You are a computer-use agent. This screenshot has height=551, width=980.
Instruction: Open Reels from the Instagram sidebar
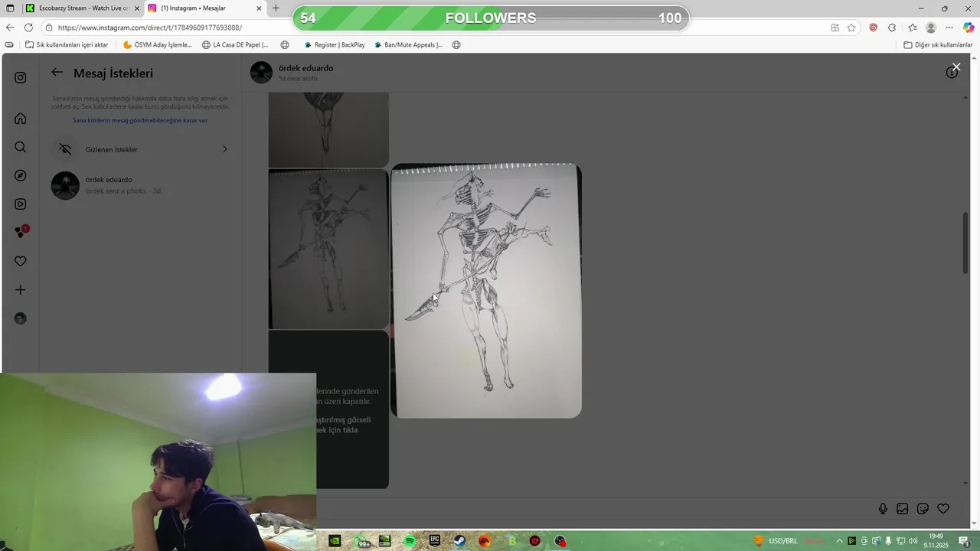pos(21,204)
